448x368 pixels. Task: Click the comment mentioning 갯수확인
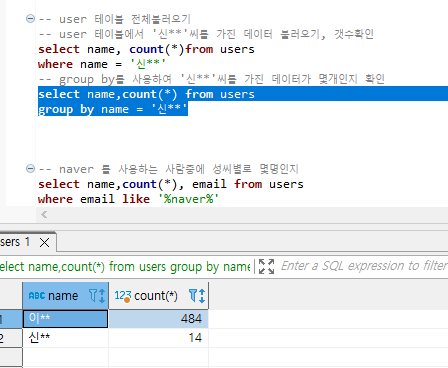click(x=206, y=34)
